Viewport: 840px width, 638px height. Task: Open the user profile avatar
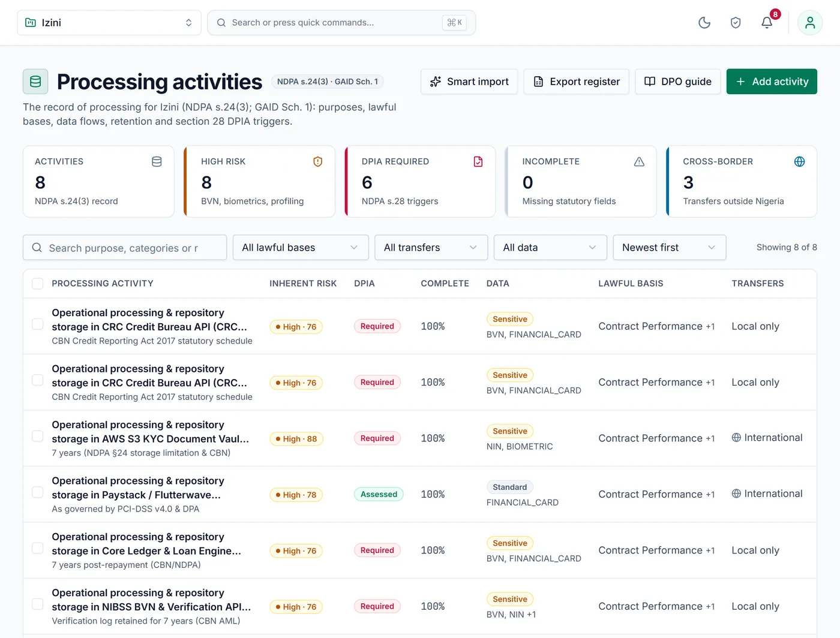pyautogui.click(x=810, y=23)
